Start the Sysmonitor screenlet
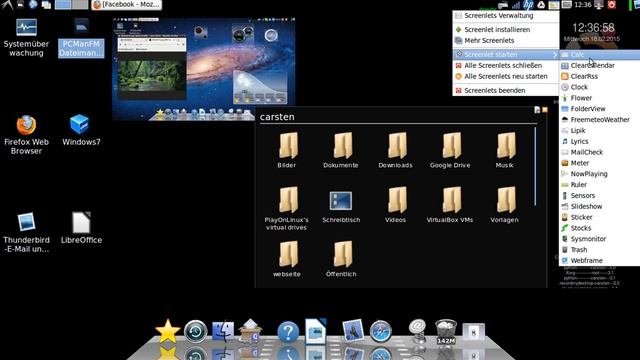 point(599,239)
